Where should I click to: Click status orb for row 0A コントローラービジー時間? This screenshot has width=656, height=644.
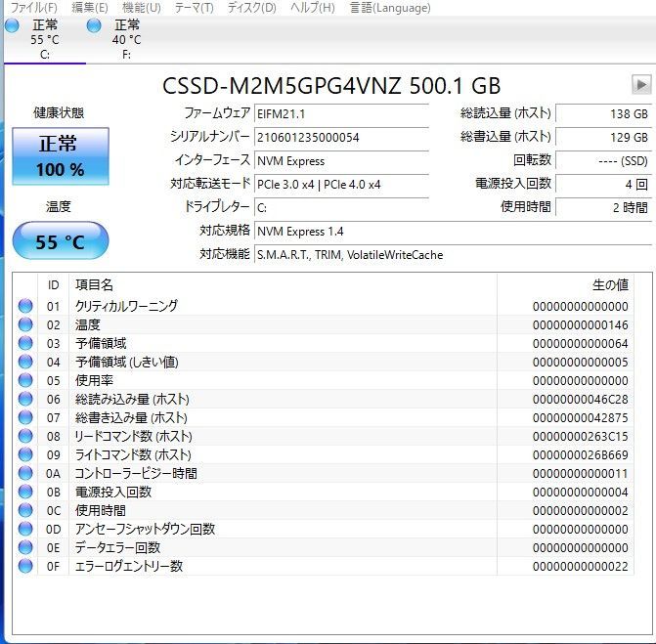[25, 473]
